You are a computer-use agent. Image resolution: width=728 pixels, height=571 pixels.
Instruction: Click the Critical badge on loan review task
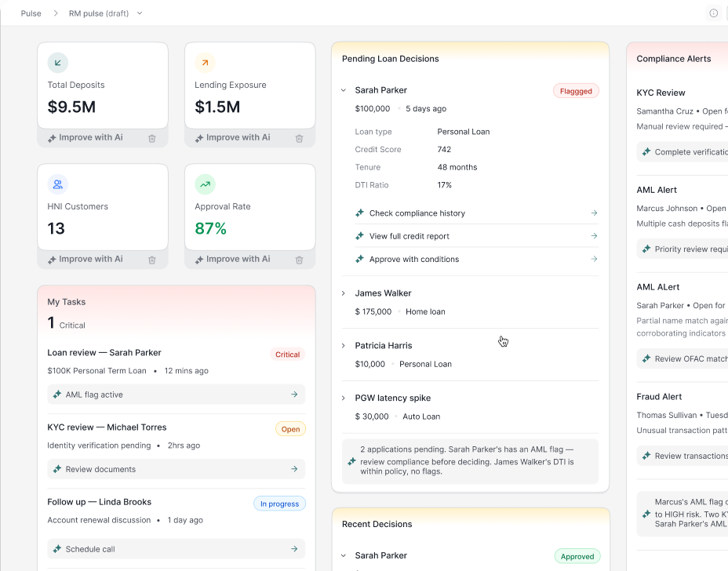[x=287, y=355]
